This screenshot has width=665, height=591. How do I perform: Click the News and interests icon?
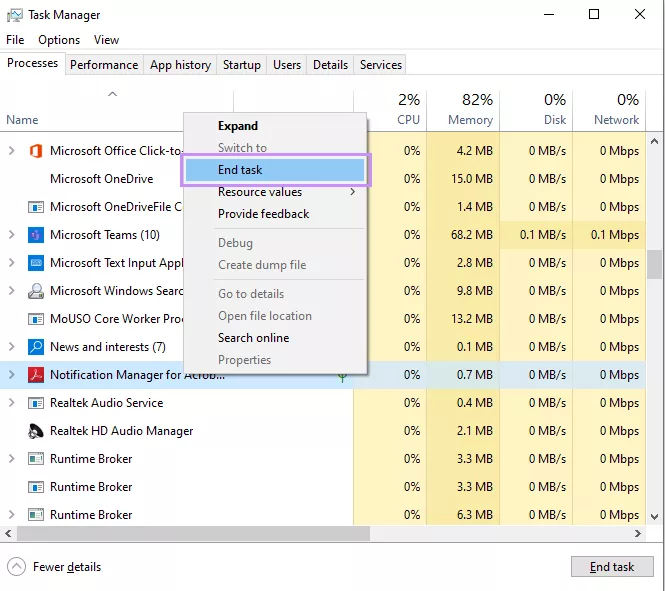coord(36,347)
